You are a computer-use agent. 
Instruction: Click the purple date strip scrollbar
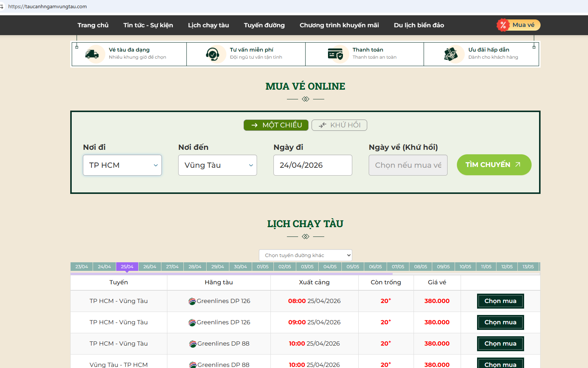pyautogui.click(x=231, y=274)
